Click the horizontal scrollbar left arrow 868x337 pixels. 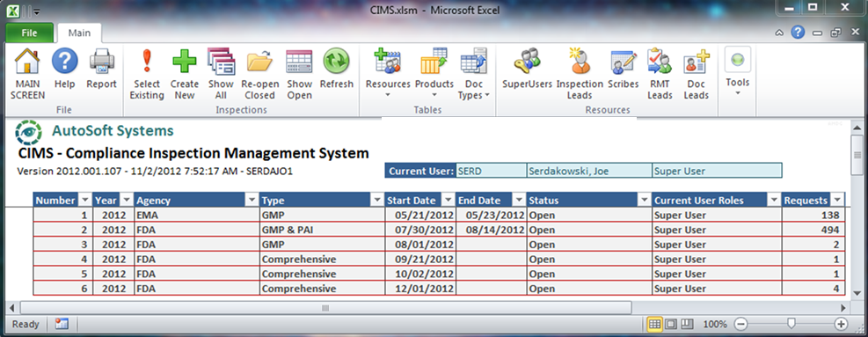[x=12, y=308]
